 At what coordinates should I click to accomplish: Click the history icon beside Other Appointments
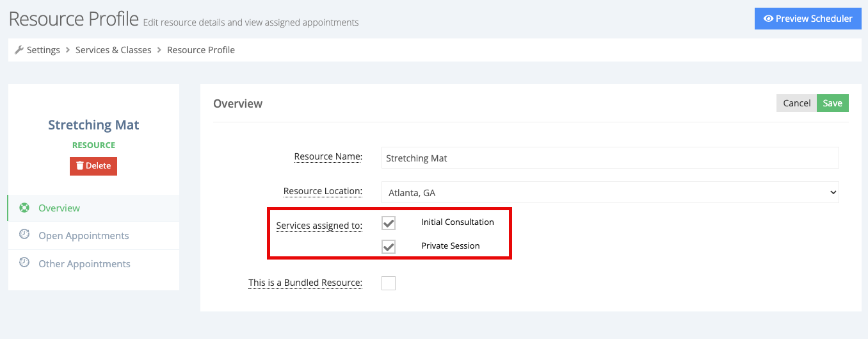[24, 263]
